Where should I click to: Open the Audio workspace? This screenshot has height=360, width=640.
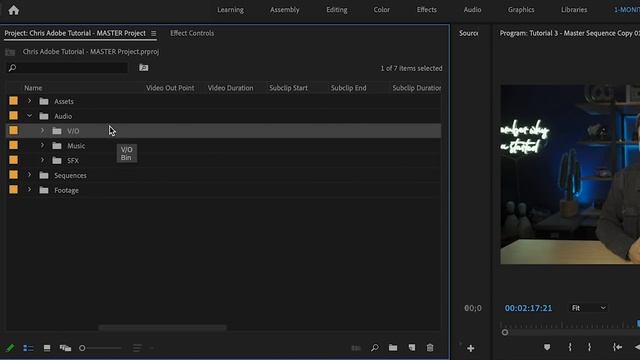[472, 10]
